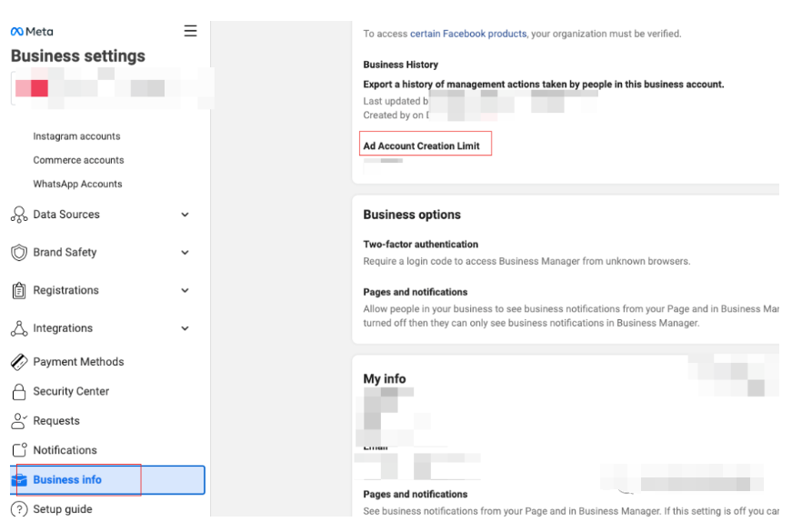The image size is (812, 532).
Task: Select the Integrations menu label
Action: pos(63,328)
